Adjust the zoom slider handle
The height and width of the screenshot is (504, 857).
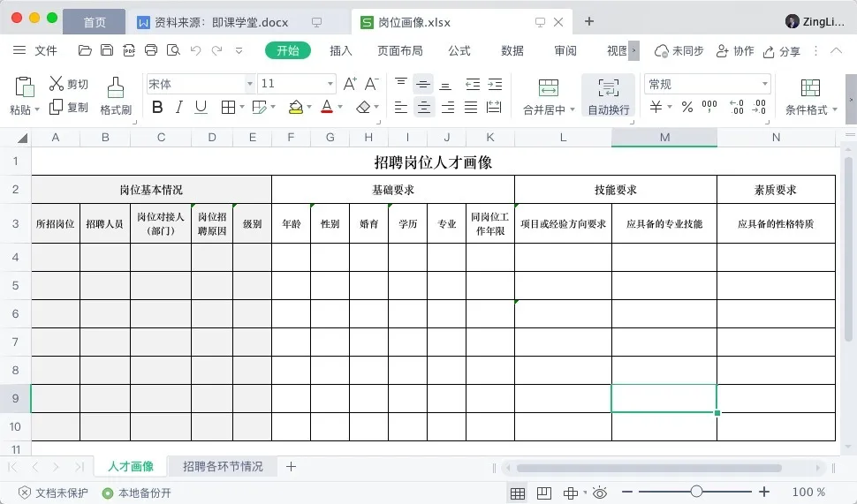point(696,492)
